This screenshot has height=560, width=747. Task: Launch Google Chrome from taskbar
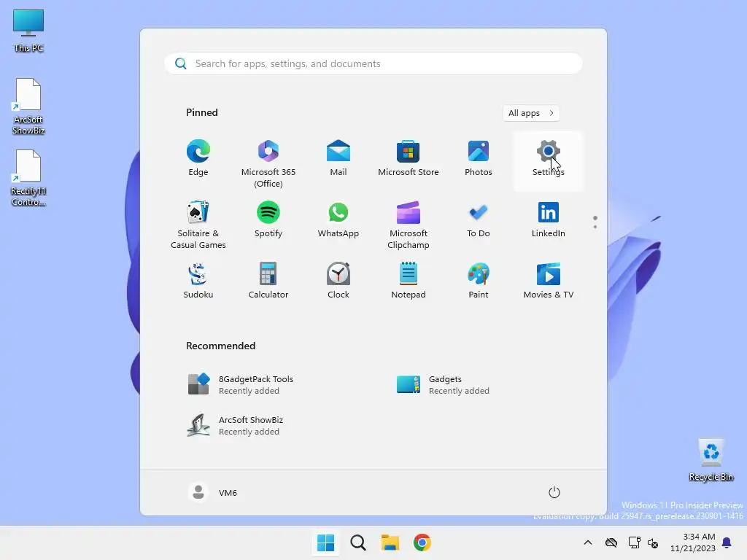(x=422, y=542)
